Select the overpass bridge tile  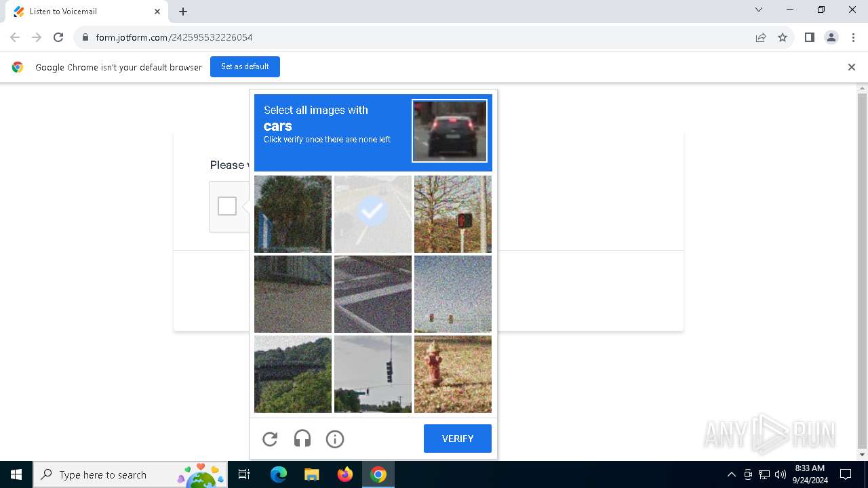tap(293, 374)
